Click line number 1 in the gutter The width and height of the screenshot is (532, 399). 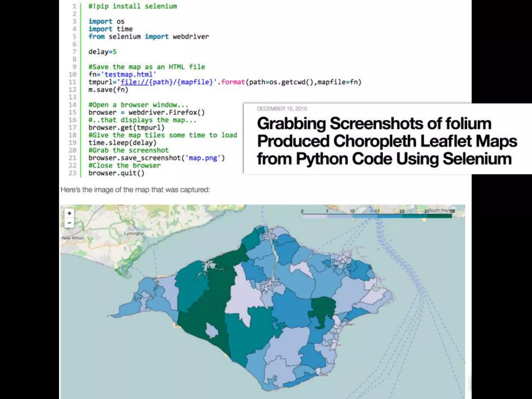point(74,6)
